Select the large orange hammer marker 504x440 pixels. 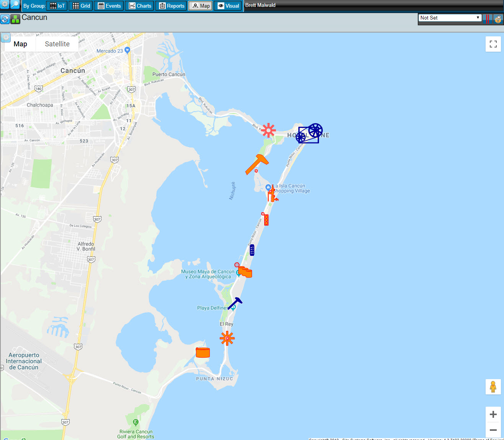pos(257,164)
